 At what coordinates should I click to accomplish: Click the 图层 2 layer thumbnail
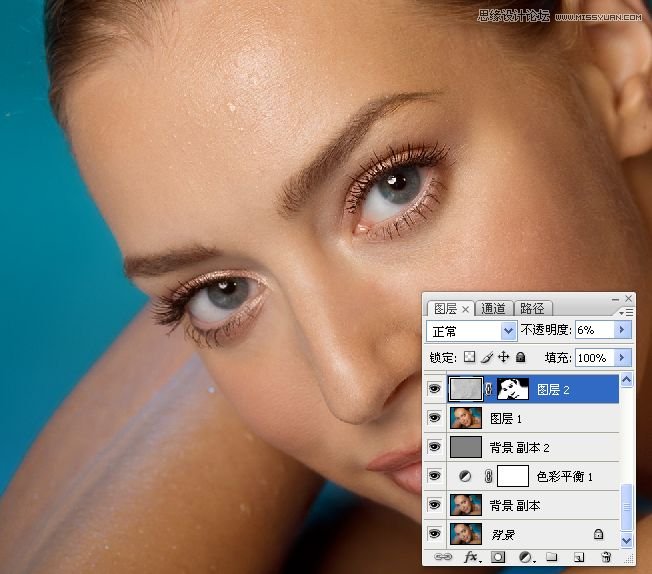click(466, 389)
